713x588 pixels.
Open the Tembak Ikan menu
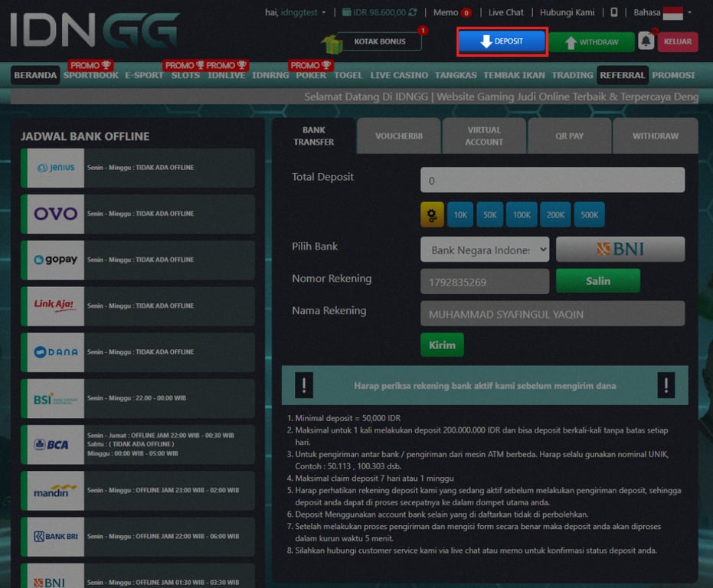click(514, 76)
